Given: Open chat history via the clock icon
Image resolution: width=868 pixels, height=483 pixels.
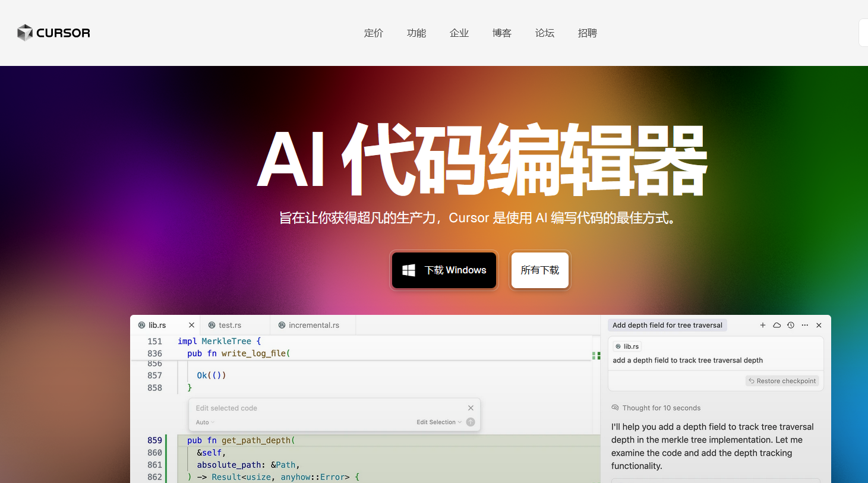Looking at the screenshot, I should [791, 325].
